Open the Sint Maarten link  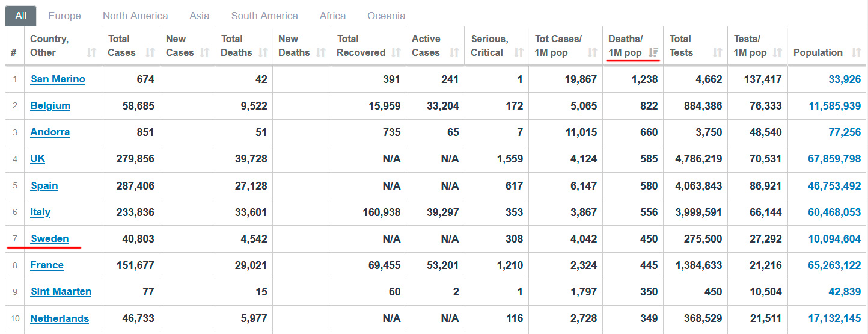click(61, 292)
